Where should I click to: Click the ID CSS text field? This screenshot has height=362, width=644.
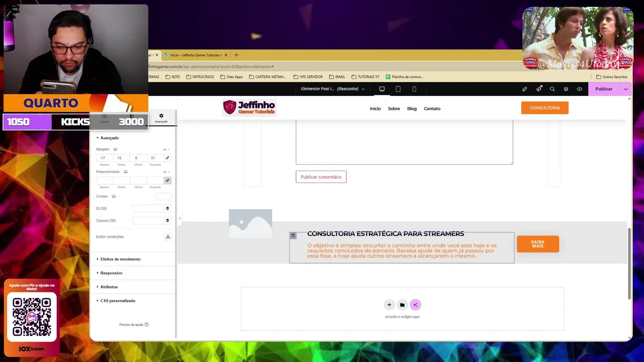point(148,208)
